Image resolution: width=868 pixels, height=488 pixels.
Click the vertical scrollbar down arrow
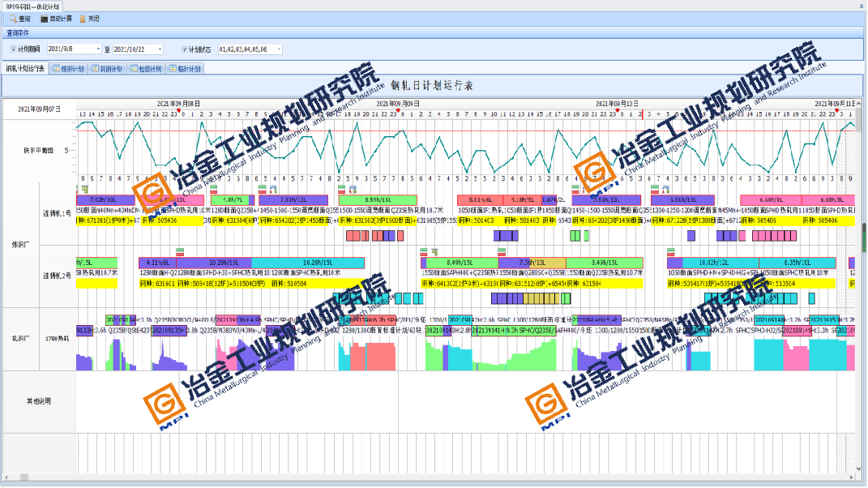[858, 469]
